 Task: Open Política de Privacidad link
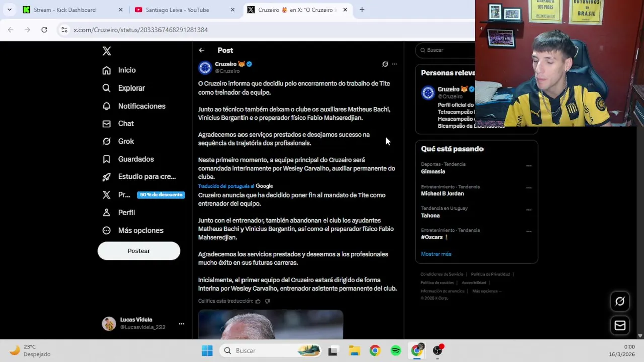pyautogui.click(x=491, y=274)
